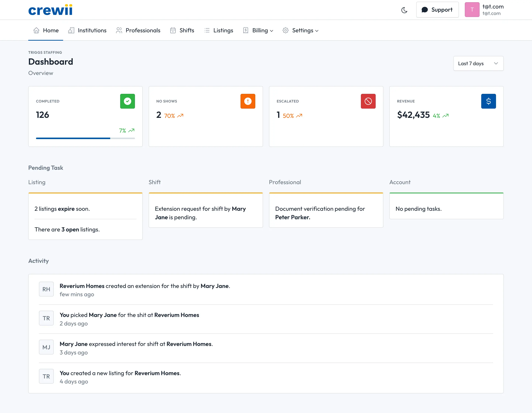Click the MJ activity avatar
Image resolution: width=532 pixels, height=413 pixels.
click(46, 347)
